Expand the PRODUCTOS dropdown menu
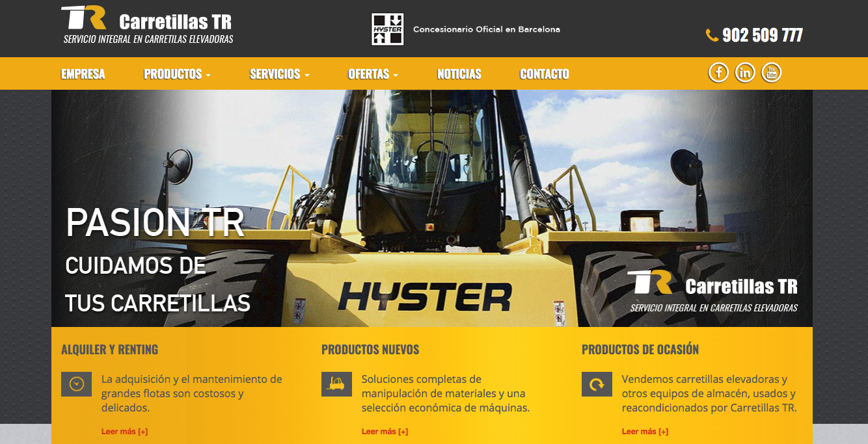 177,74
